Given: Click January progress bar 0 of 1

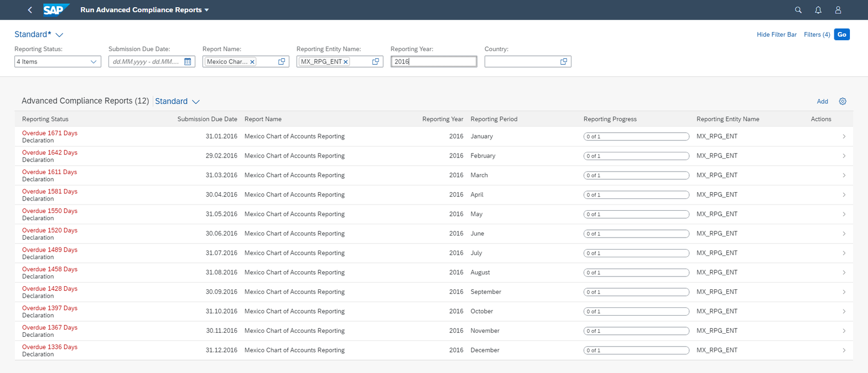Looking at the screenshot, I should point(637,136).
